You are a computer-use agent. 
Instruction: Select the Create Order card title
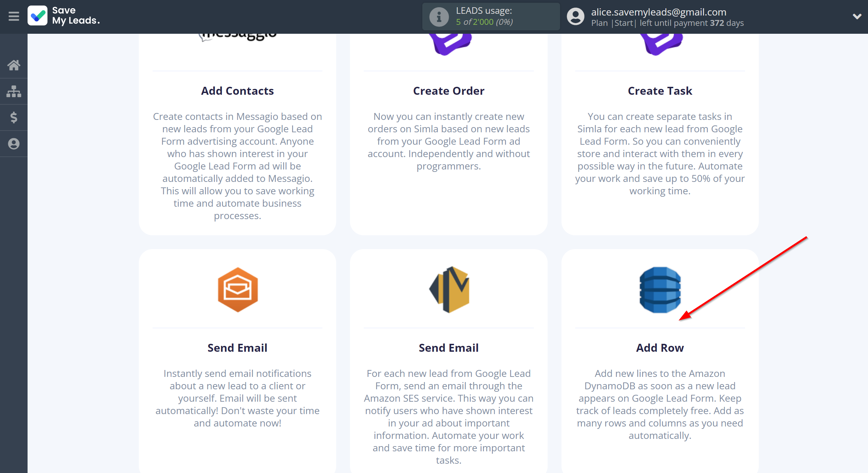(x=448, y=91)
